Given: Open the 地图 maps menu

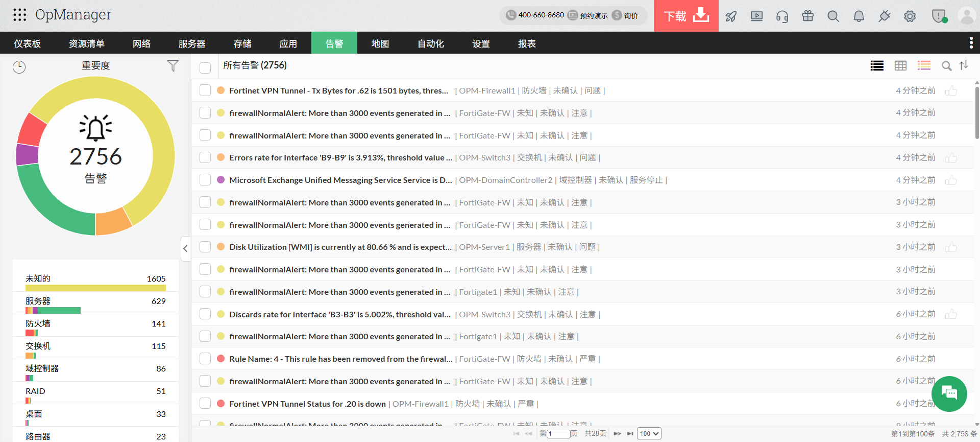Looking at the screenshot, I should pyautogui.click(x=380, y=43).
